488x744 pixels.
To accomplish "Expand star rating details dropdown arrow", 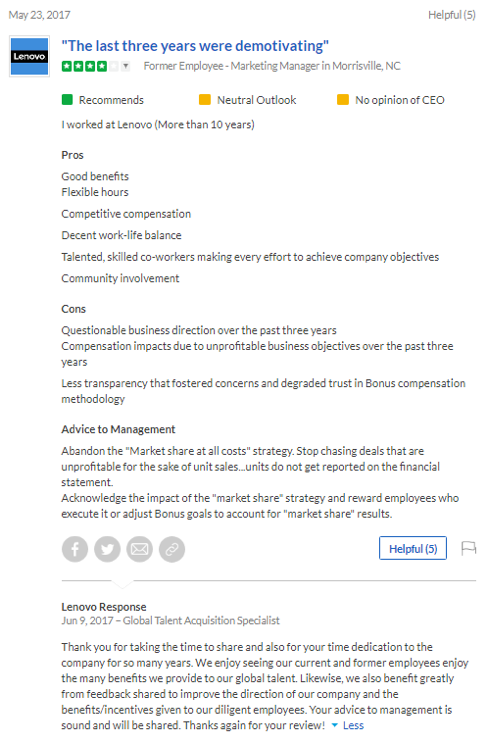I will (x=125, y=66).
